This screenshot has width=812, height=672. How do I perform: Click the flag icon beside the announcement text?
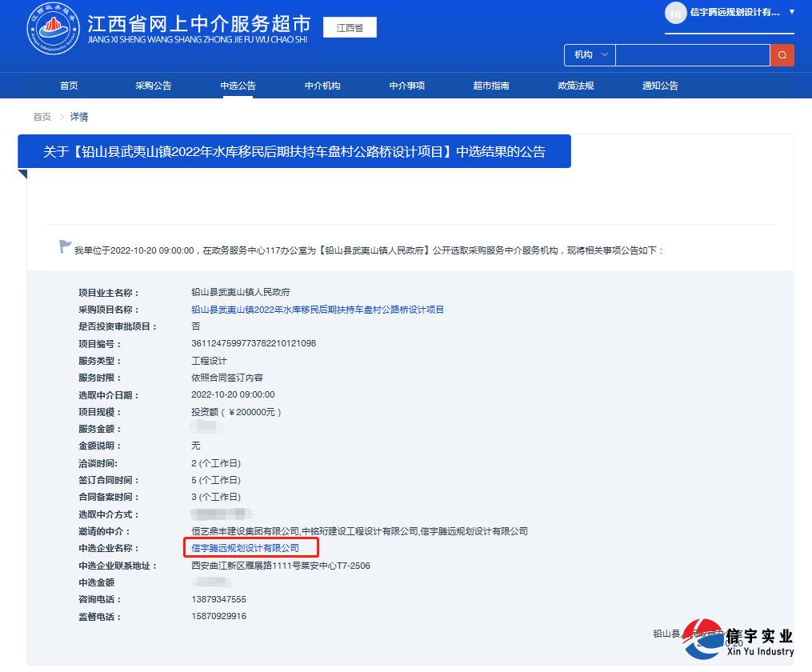point(65,246)
